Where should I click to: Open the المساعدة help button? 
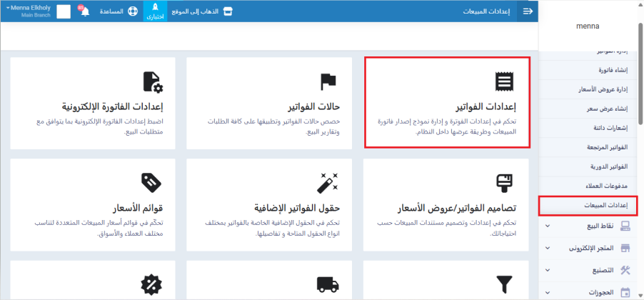coord(119,11)
